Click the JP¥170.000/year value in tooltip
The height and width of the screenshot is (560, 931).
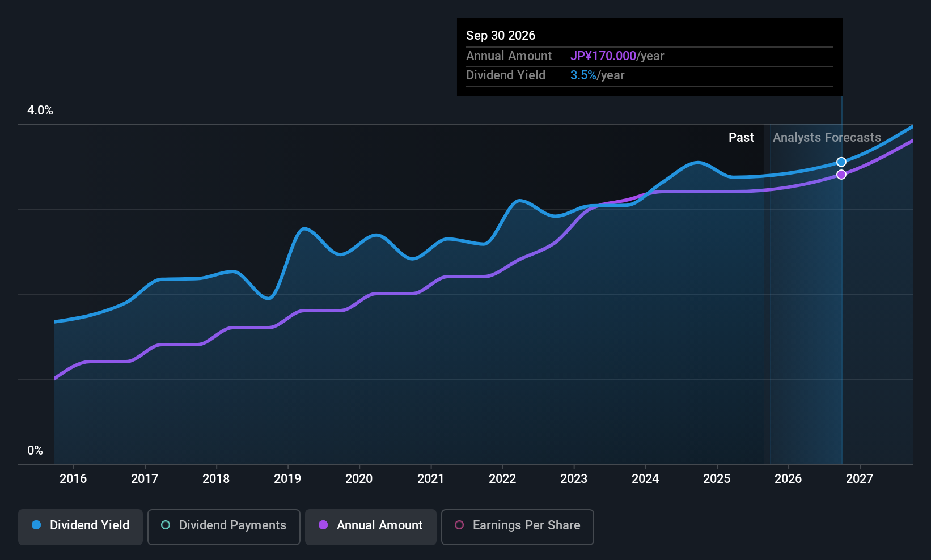tap(617, 56)
